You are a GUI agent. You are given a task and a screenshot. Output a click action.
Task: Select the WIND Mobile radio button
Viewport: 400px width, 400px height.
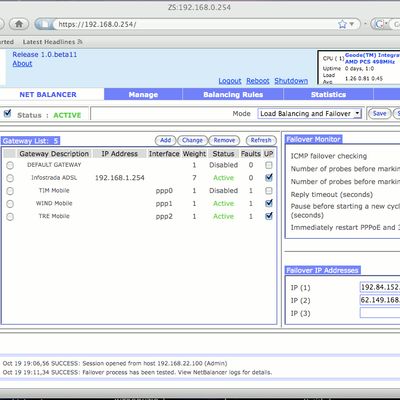(x=10, y=204)
